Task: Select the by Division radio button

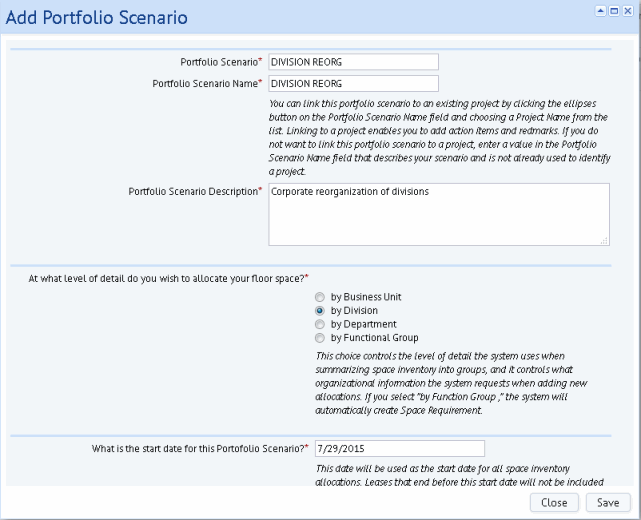Action: (x=320, y=311)
